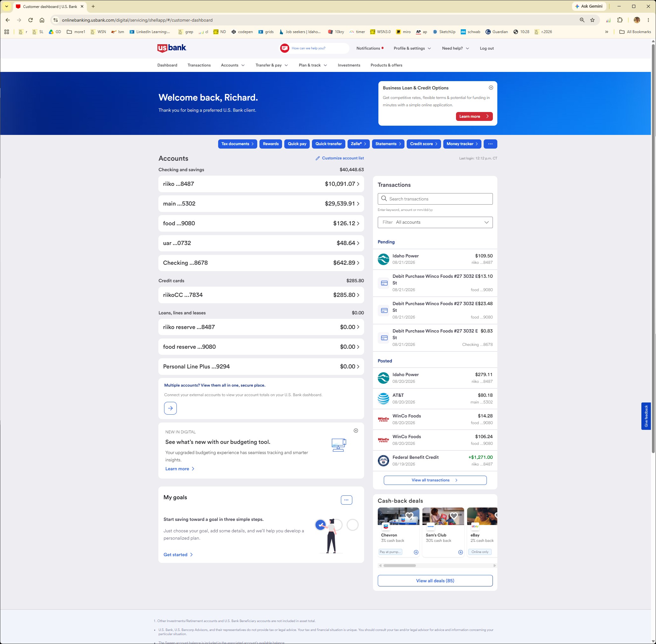Viewport: 656px width, 644px height.
Task: Click the AT&T logo in Posted transactions
Action: (383, 398)
